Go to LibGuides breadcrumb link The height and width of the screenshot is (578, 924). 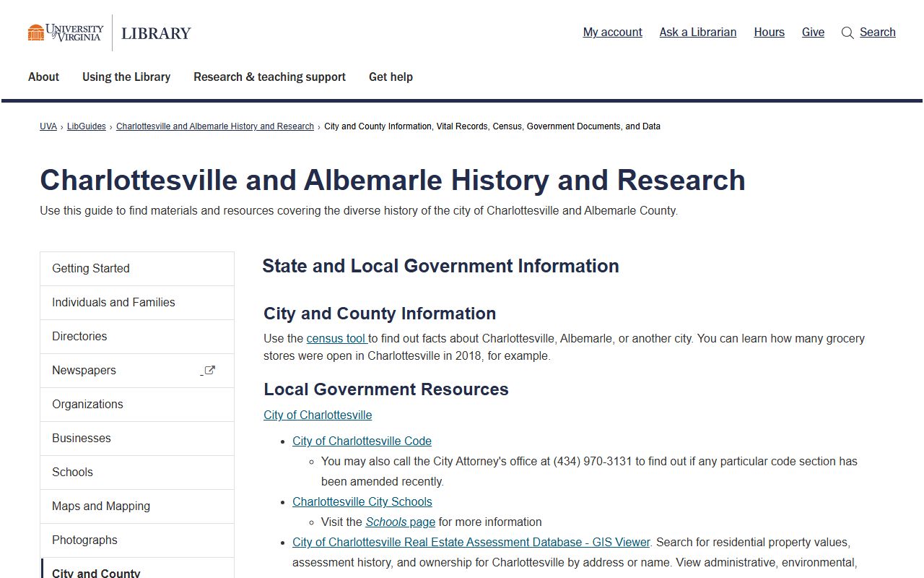pos(87,126)
